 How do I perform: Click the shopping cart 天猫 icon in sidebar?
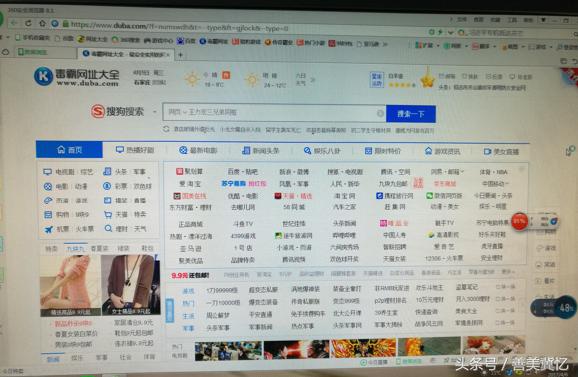click(x=108, y=214)
